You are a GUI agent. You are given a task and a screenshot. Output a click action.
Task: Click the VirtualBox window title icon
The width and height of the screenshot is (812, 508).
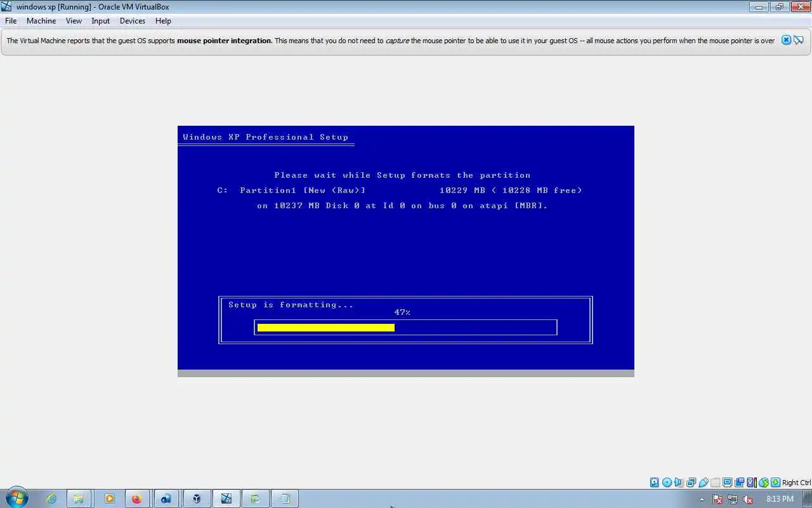coord(7,7)
